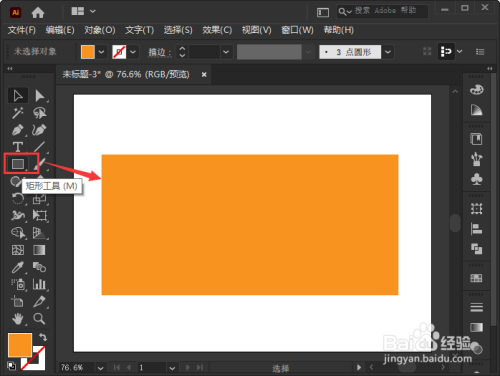The height and width of the screenshot is (376, 500).
Task: Select the Blend tool
Action: 39,267
